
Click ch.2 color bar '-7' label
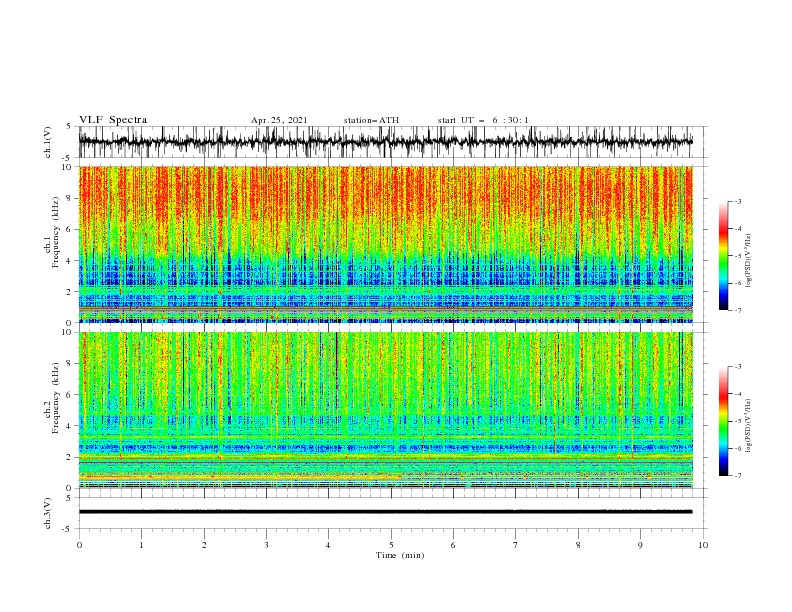(x=738, y=475)
